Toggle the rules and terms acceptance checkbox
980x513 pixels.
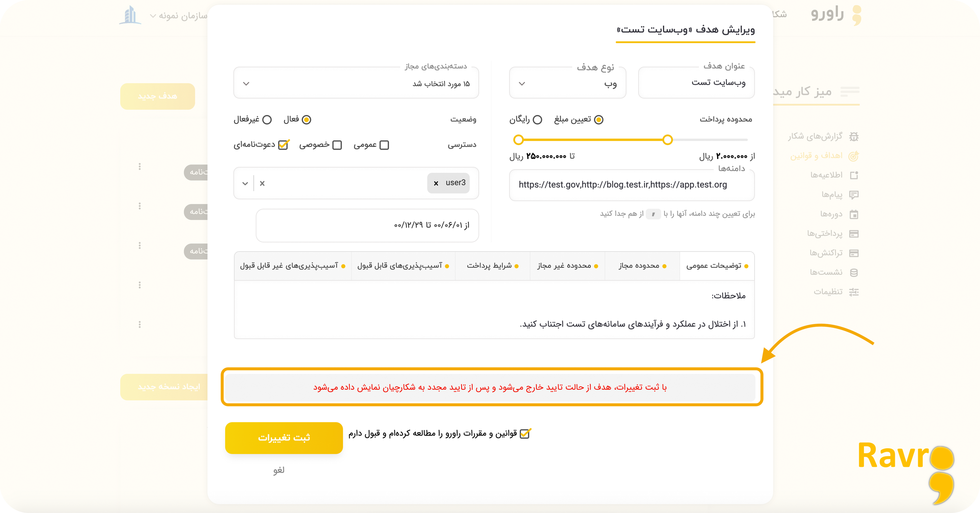pos(525,434)
